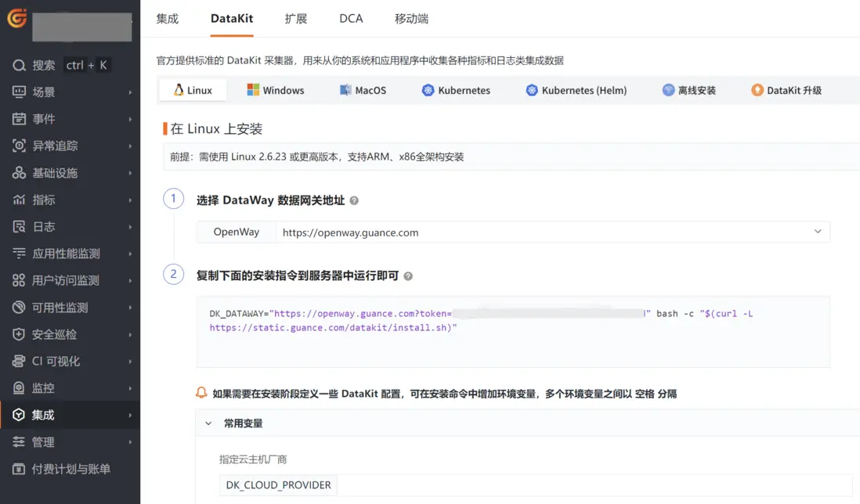Click the 指标 metrics chart icon
The height and width of the screenshot is (504, 860).
pyautogui.click(x=19, y=200)
